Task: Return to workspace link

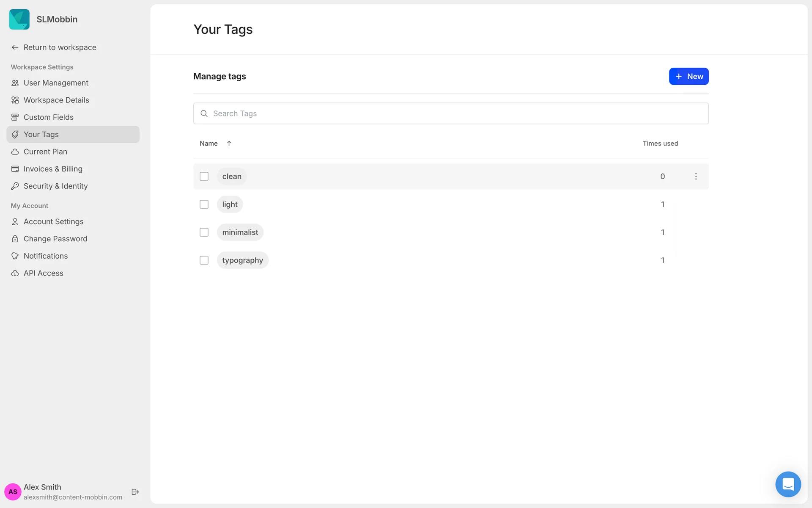Action: pos(60,47)
